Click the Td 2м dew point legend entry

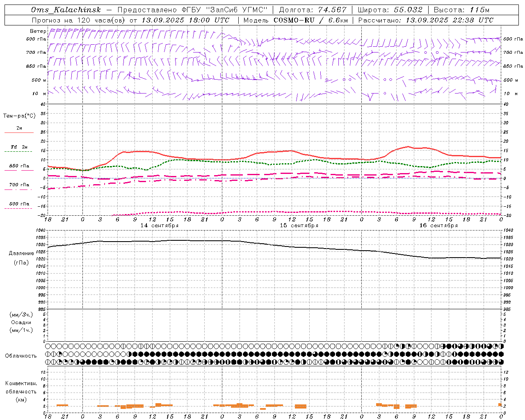pos(19,147)
